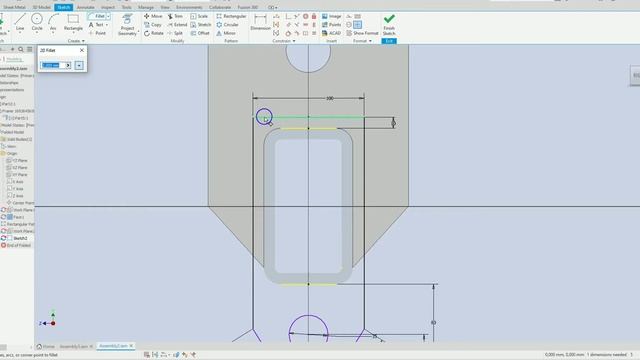The height and width of the screenshot is (360, 640).
Task: Close the 2D Fillet dialog
Action: click(82, 50)
